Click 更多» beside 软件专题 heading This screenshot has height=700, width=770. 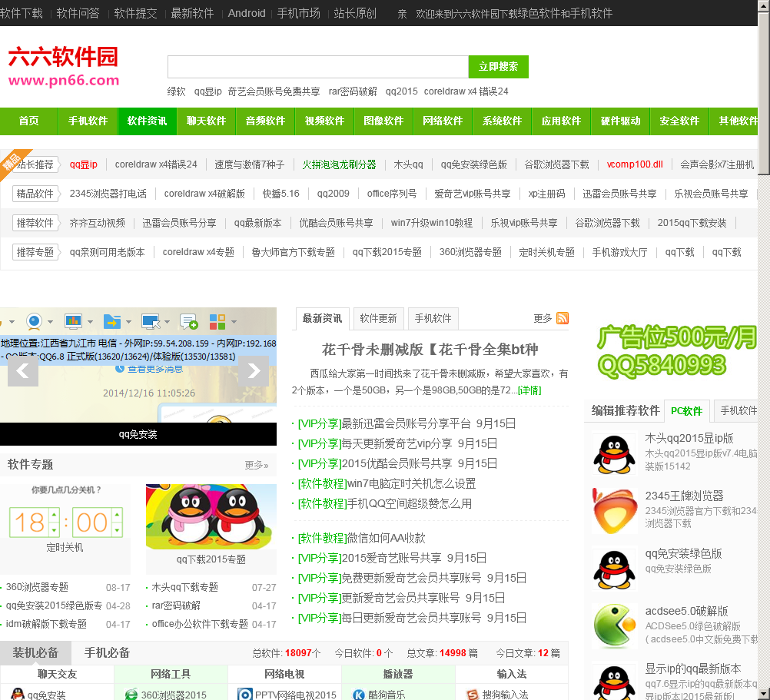tap(257, 465)
